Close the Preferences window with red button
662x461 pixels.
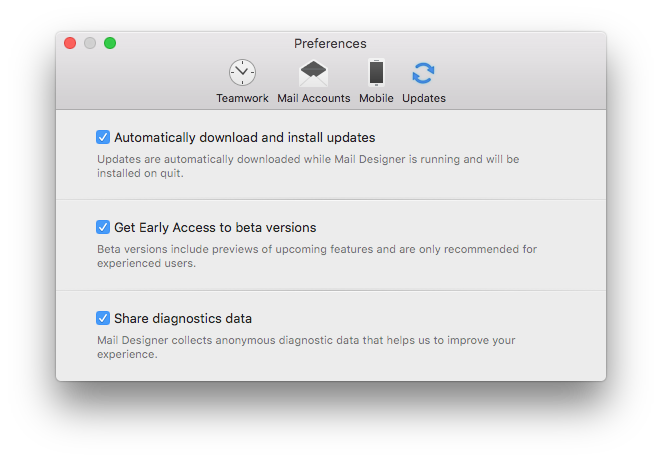pyautogui.click(x=70, y=43)
